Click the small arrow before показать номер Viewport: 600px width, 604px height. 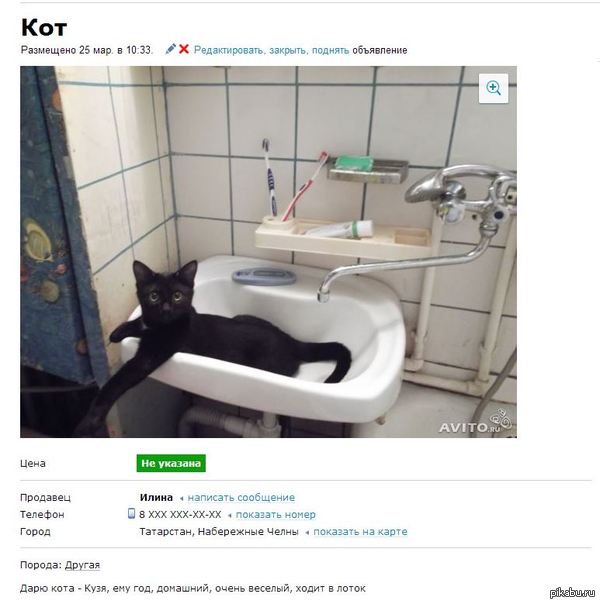(x=230, y=515)
